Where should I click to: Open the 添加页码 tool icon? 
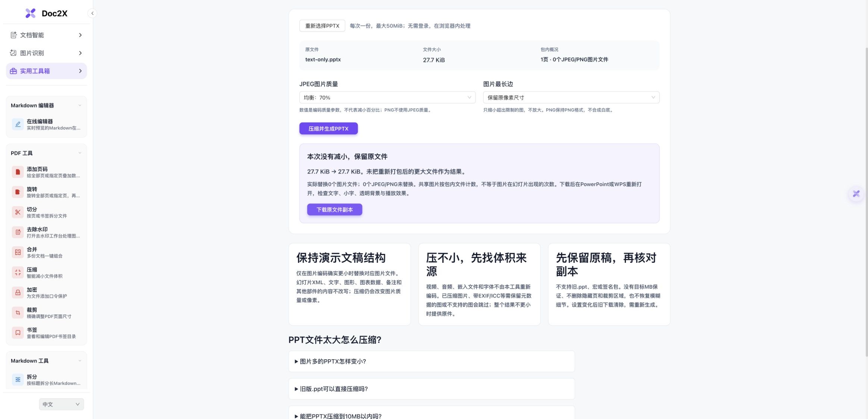click(x=18, y=172)
